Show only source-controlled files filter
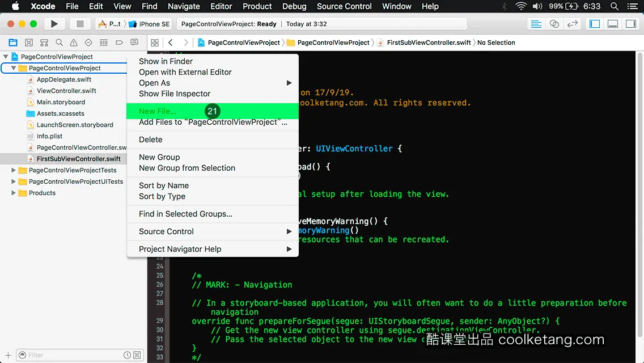644x363 pixels. click(x=137, y=355)
